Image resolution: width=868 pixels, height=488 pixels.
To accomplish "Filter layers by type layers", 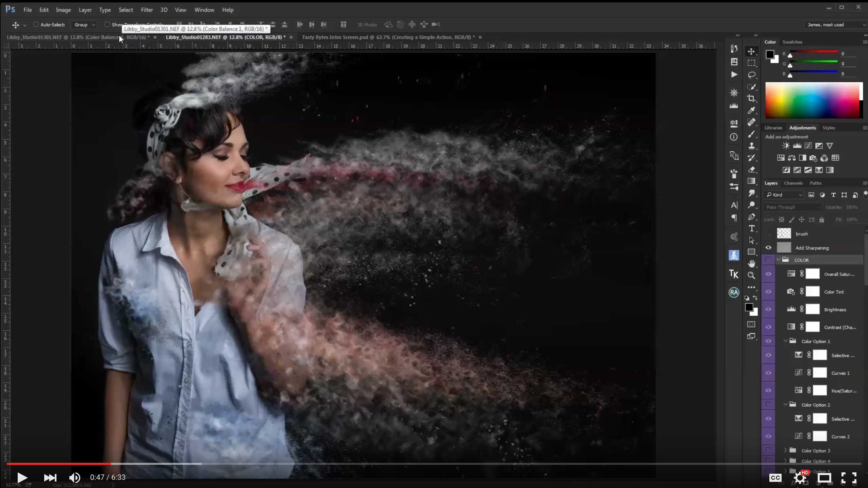I will pyautogui.click(x=833, y=195).
